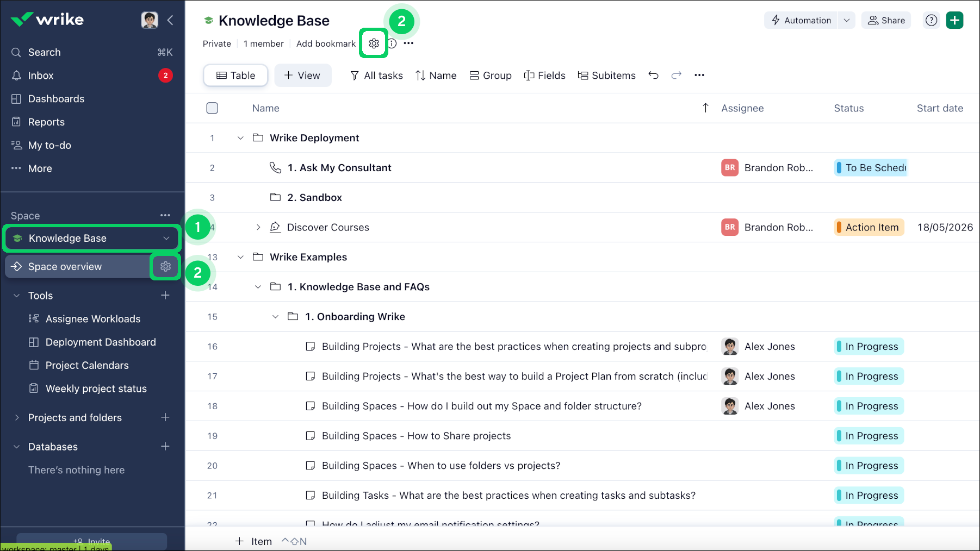Viewport: 980px width, 551px height.
Task: Collapse the Databases section
Action: pyautogui.click(x=15, y=446)
